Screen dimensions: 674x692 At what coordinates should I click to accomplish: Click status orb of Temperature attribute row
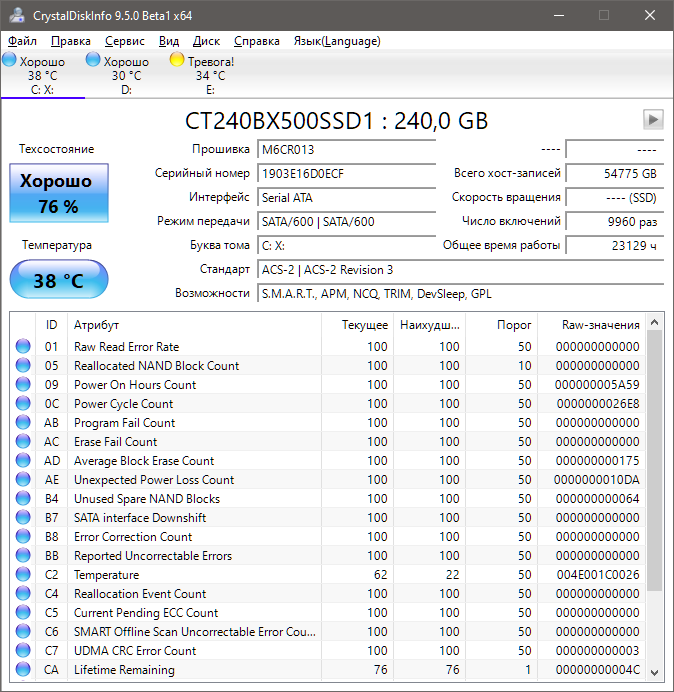pyautogui.click(x=23, y=574)
